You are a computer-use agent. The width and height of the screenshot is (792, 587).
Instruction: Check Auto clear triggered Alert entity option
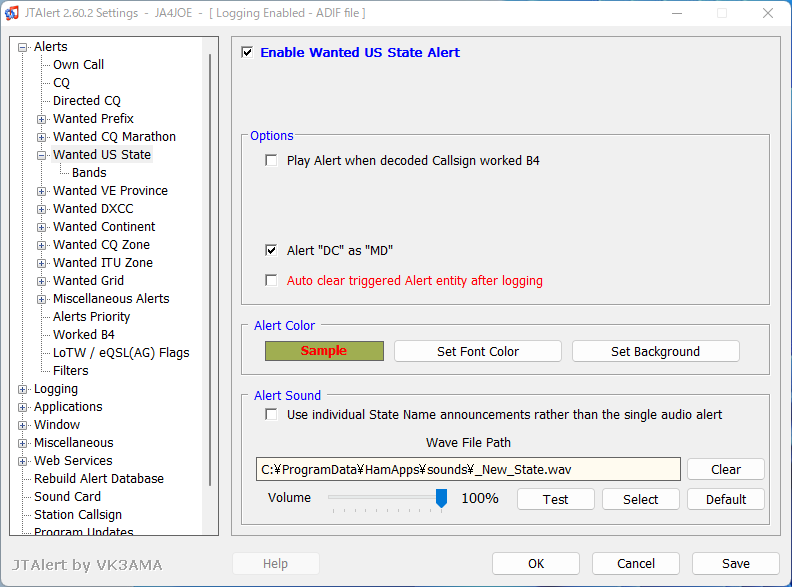point(271,280)
